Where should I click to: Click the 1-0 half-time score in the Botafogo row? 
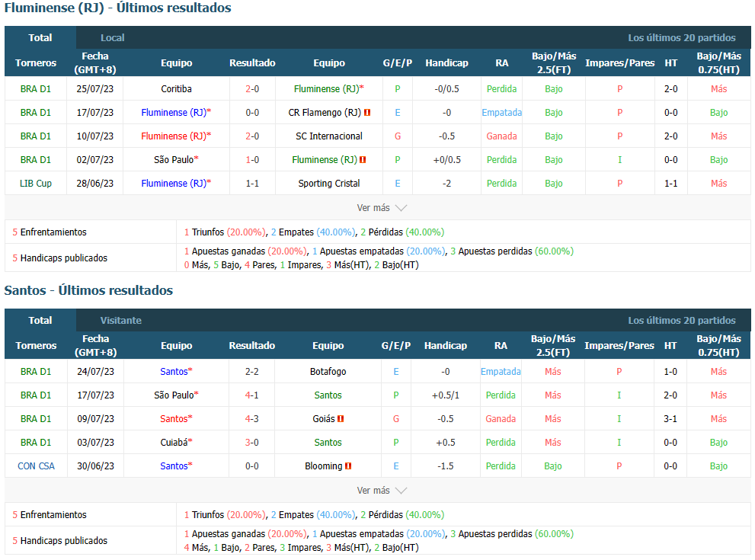point(670,371)
